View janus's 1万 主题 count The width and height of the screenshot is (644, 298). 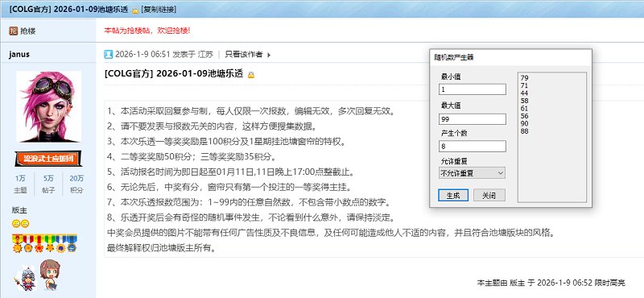pos(21,184)
